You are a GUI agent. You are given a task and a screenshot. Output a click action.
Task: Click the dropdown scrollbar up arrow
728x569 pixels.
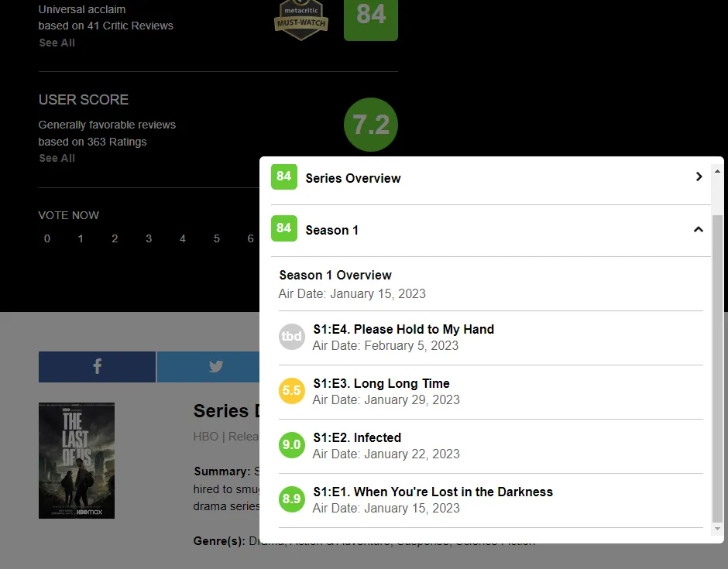coord(717,171)
